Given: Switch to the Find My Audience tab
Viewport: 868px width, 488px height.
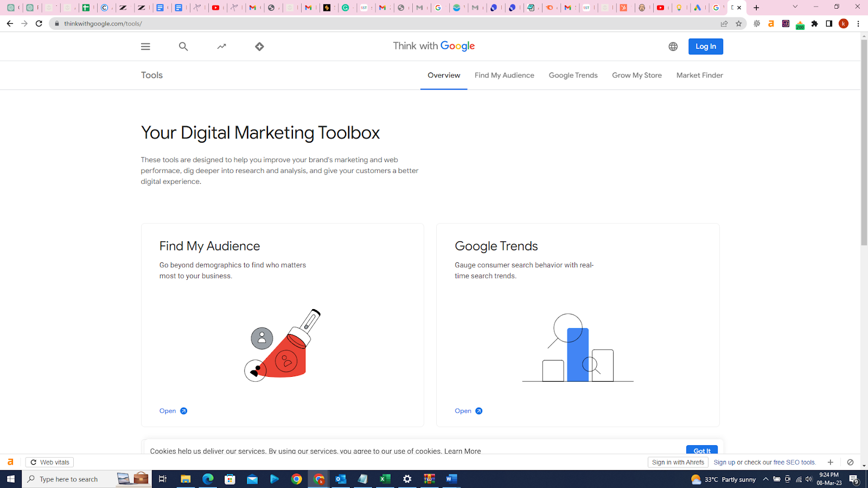Looking at the screenshot, I should coord(504,75).
